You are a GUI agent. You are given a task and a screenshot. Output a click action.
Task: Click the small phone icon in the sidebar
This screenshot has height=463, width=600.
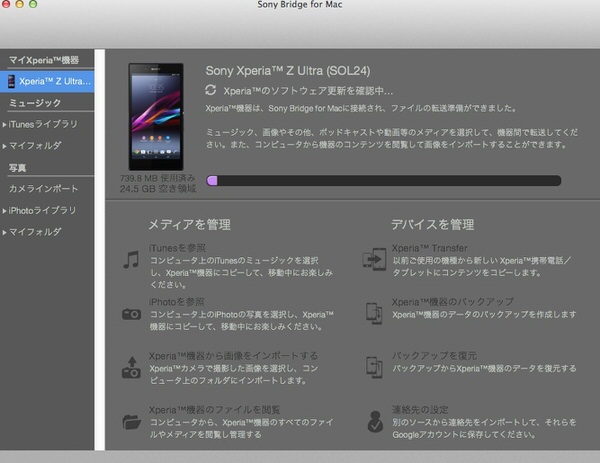(x=11, y=81)
